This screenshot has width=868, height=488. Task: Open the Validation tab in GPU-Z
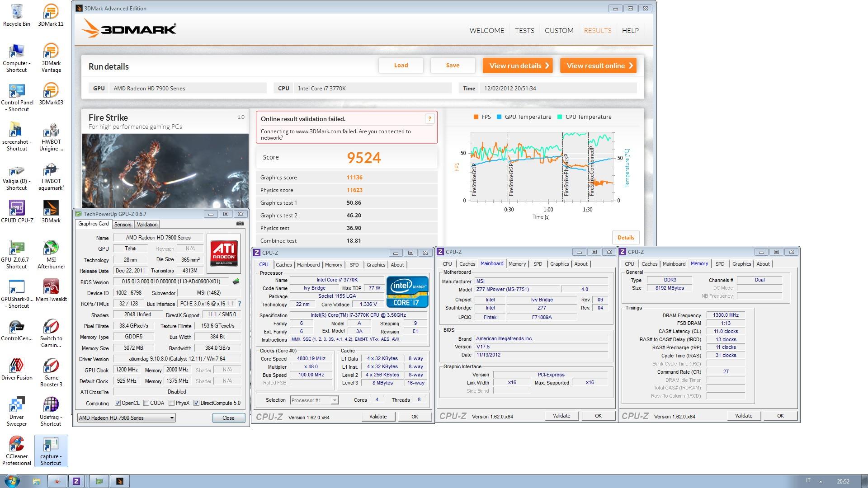coord(147,225)
